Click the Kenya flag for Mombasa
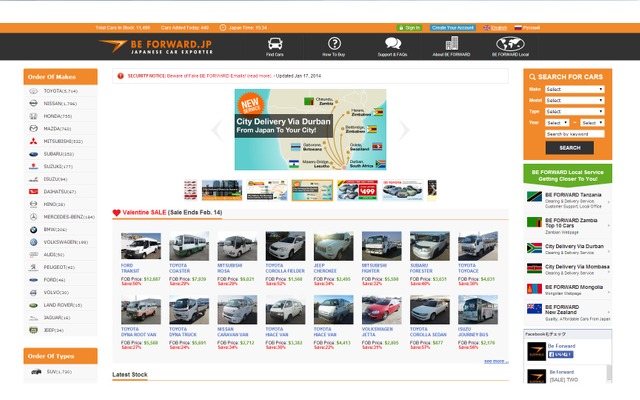 [534, 268]
